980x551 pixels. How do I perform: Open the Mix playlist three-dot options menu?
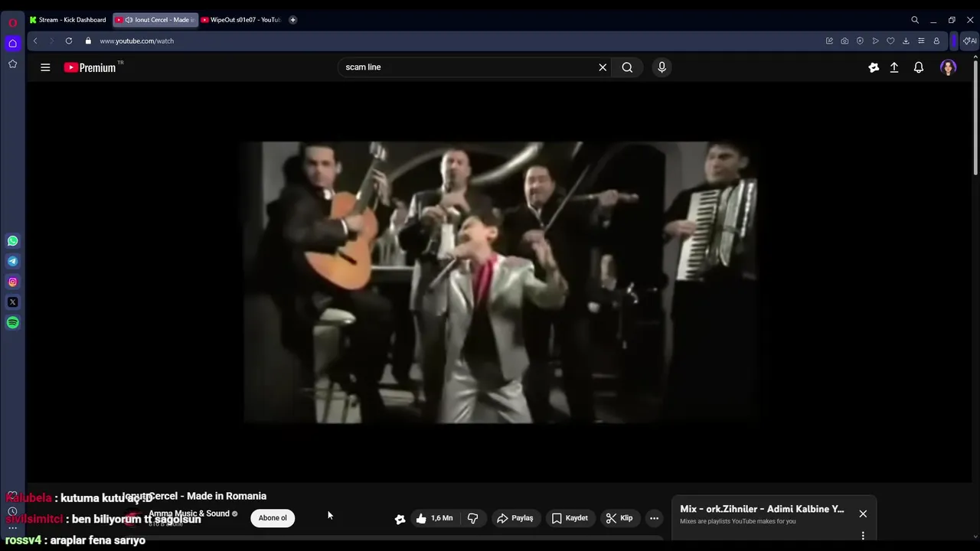(863, 536)
